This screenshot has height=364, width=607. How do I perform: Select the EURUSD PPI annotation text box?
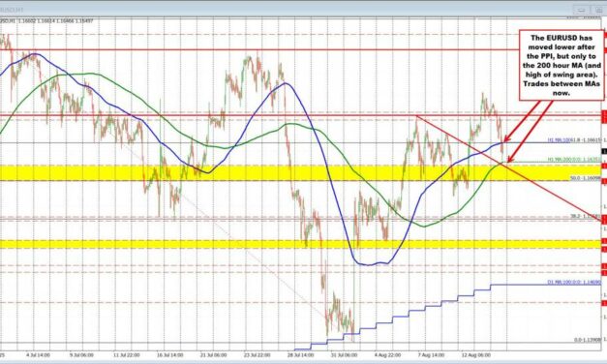561,65
